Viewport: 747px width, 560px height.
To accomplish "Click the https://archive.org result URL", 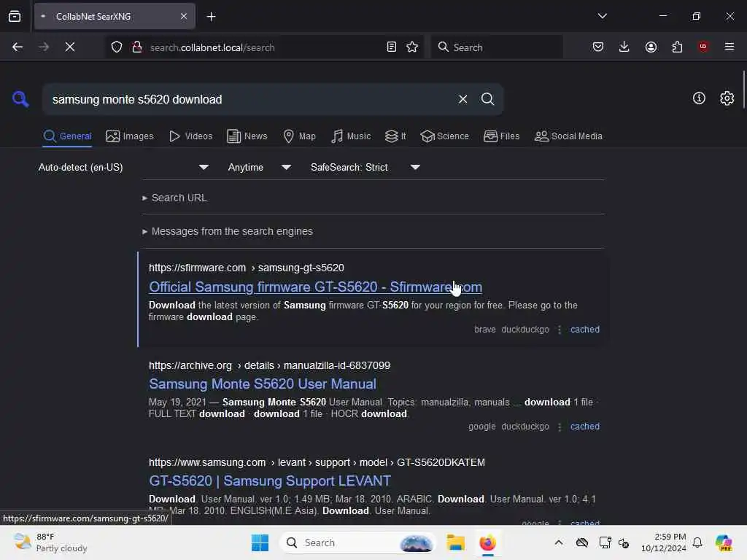I will coord(269,365).
